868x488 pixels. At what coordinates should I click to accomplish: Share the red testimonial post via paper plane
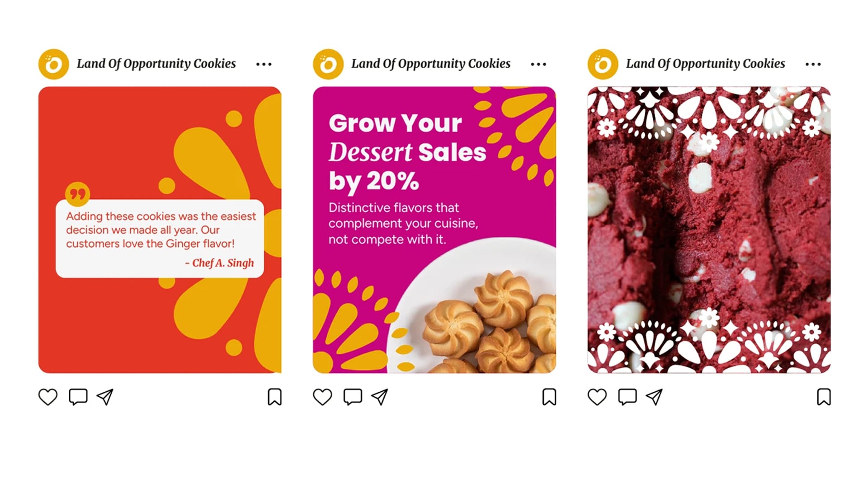[105, 397]
